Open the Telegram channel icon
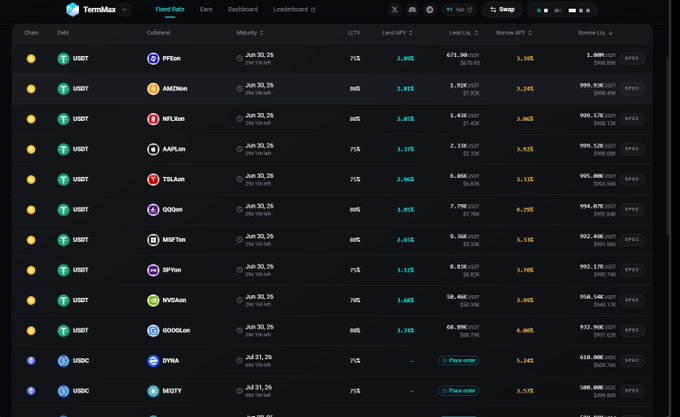The width and height of the screenshot is (680, 417). (x=430, y=10)
